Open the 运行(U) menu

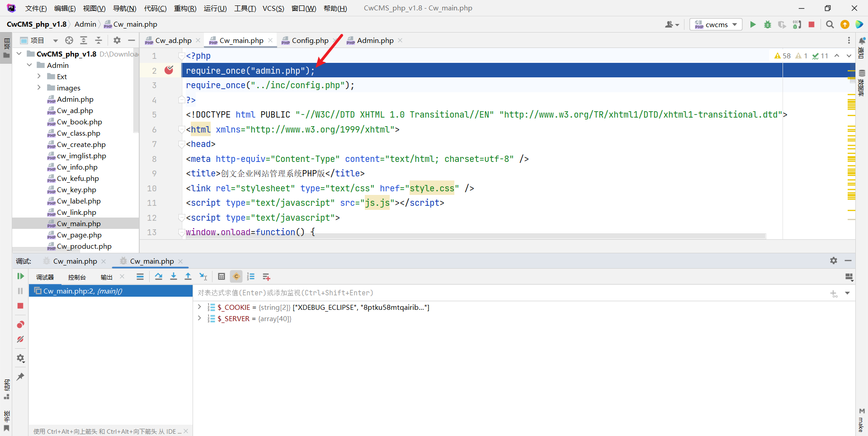(215, 8)
